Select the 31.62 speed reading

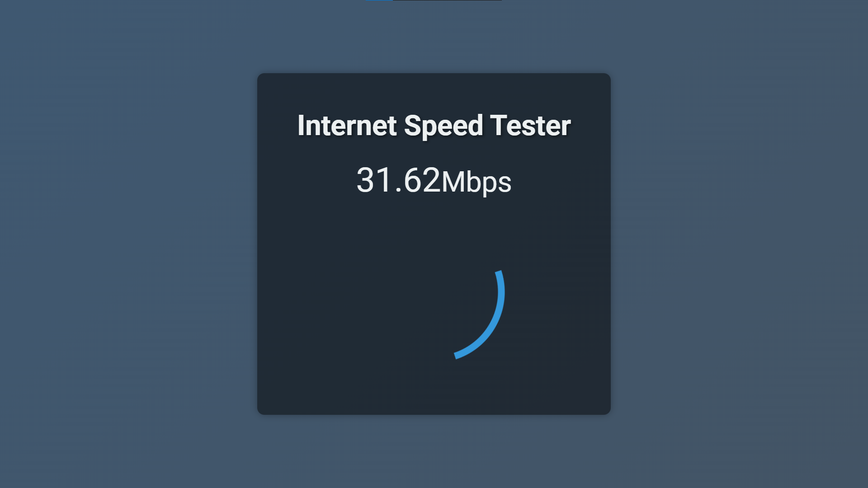coord(398,180)
